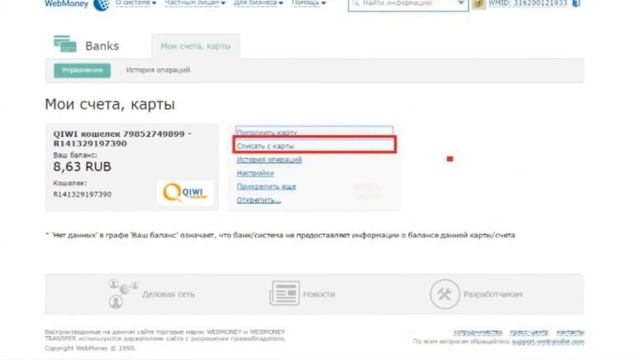Select the green 'Управление' button
This screenshot has height=360, width=640.
(x=82, y=70)
